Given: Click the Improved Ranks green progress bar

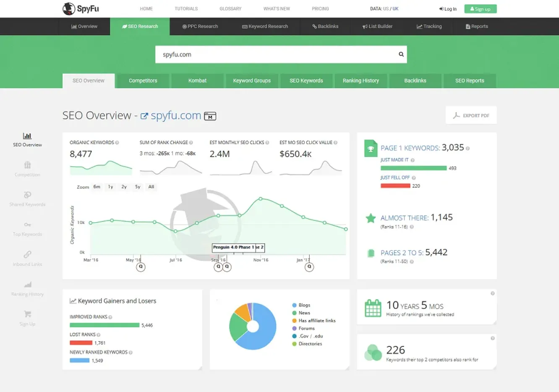Looking at the screenshot, I should (104, 325).
